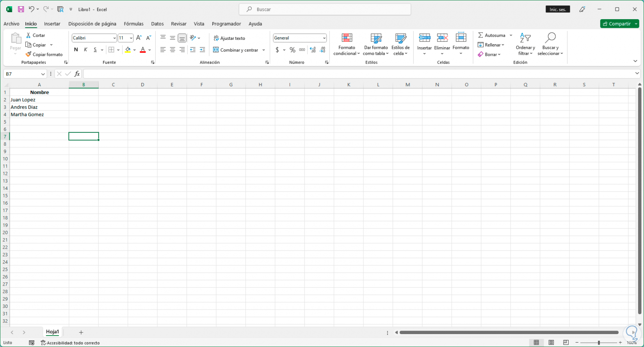
Task: Toggle top vertical alignment
Action: tap(163, 38)
